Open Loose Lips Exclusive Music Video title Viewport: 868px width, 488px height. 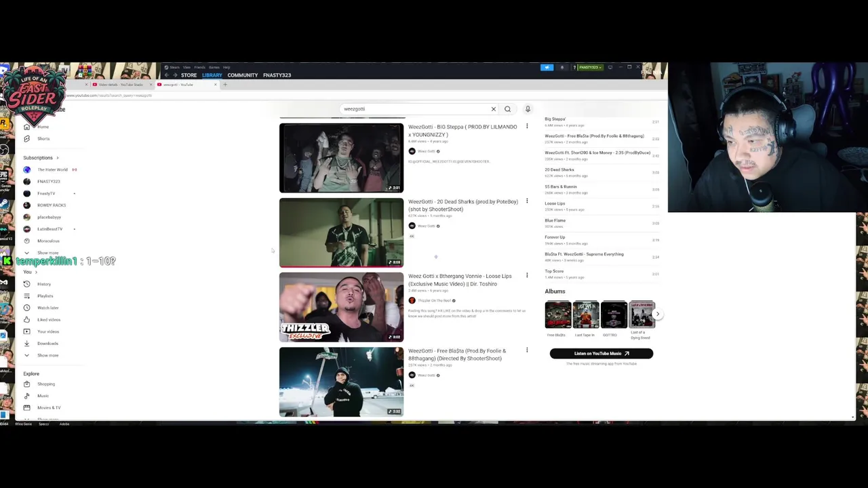(x=460, y=280)
